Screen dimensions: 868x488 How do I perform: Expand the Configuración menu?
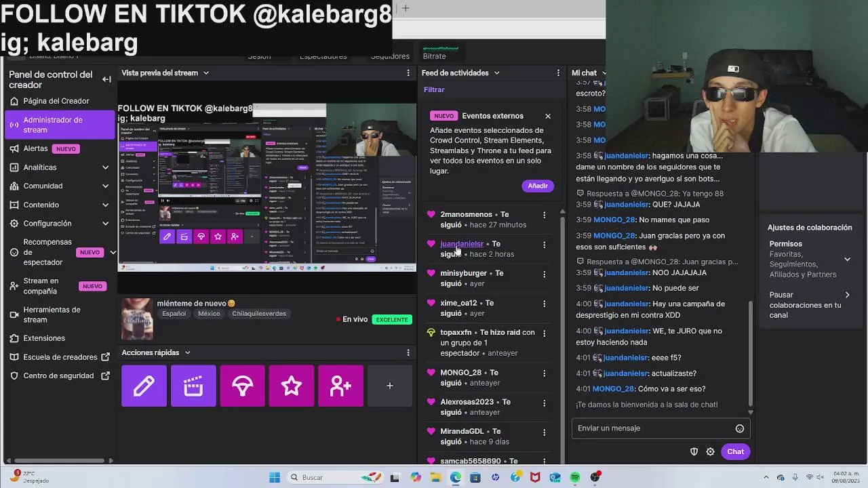pyautogui.click(x=105, y=224)
